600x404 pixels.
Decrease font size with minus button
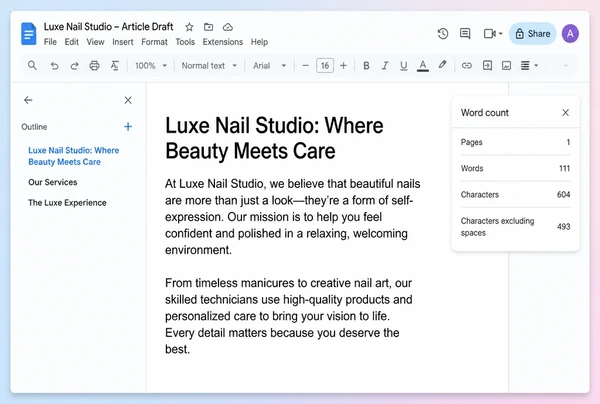pyautogui.click(x=305, y=66)
